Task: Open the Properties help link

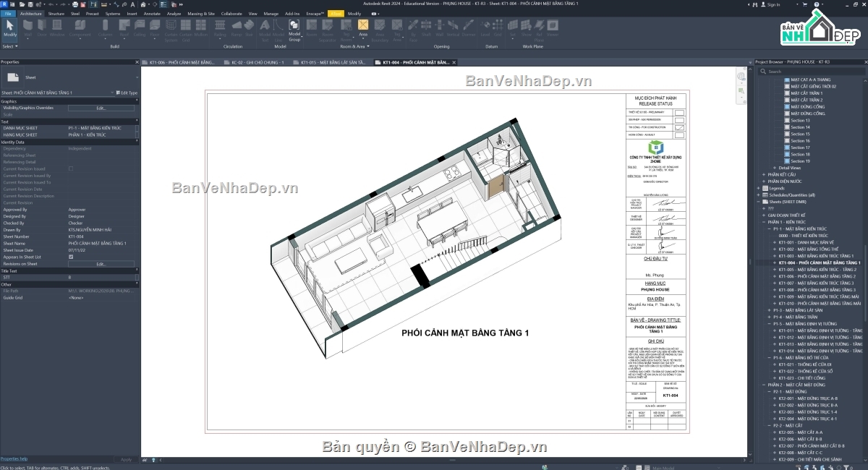Action: pyautogui.click(x=14, y=458)
